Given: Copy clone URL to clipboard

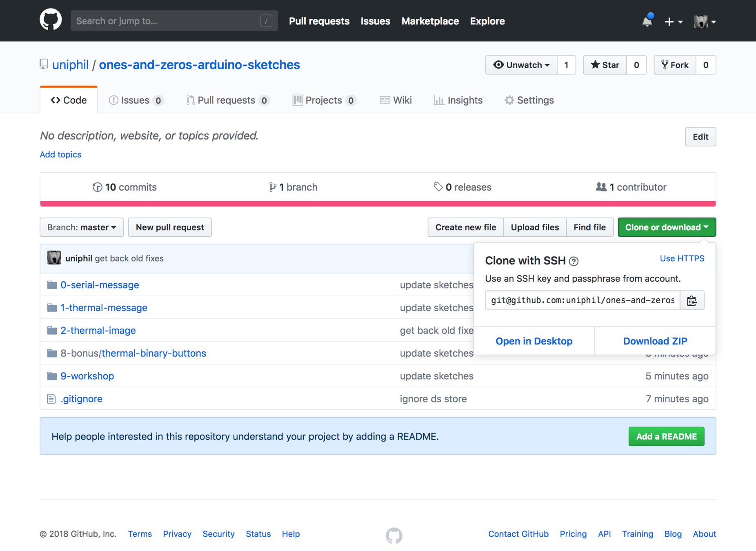Looking at the screenshot, I should click(x=692, y=300).
